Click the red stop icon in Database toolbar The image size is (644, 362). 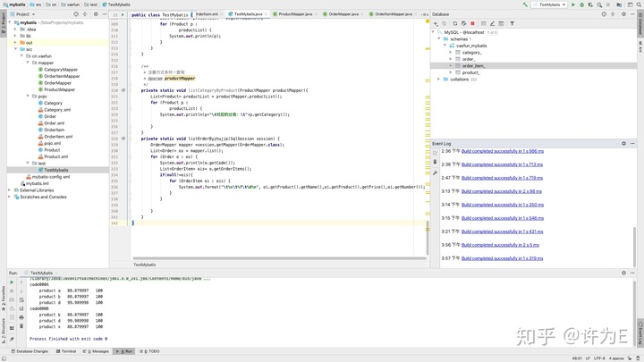[472, 23]
